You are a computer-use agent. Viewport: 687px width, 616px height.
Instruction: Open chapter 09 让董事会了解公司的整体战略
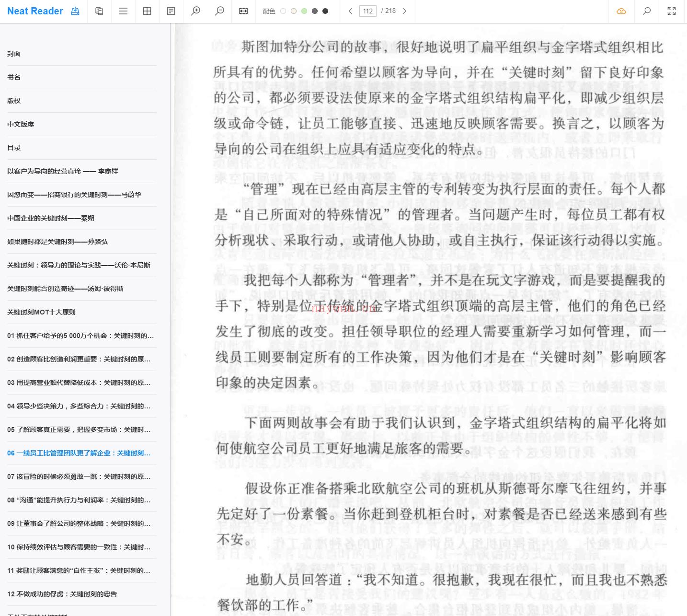click(82, 523)
